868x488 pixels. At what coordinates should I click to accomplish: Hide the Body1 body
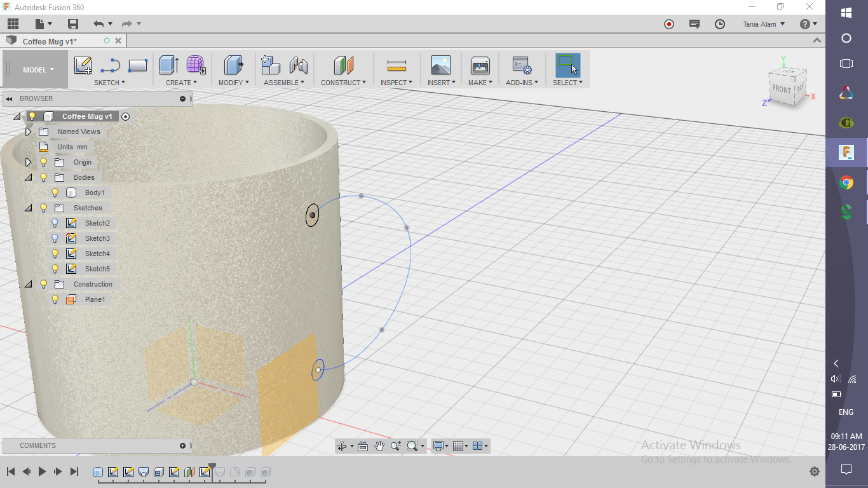[55, 192]
